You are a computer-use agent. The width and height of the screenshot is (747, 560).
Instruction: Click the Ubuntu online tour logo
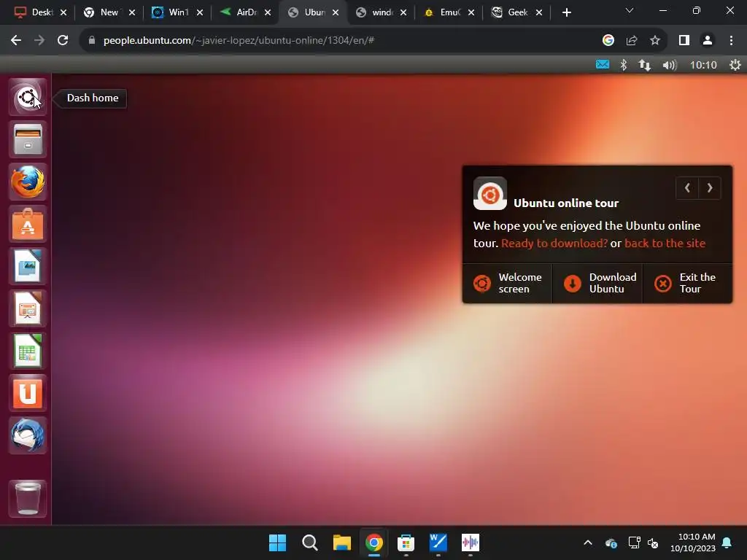pos(489,193)
